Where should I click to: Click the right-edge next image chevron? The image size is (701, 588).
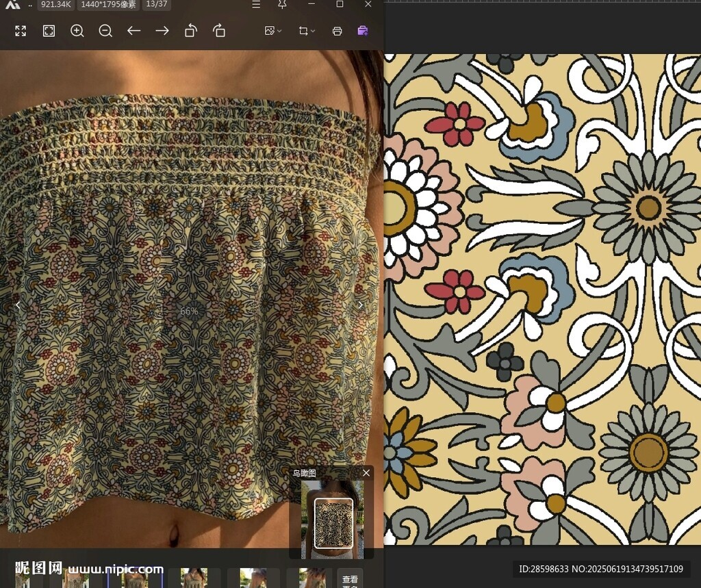tap(361, 305)
